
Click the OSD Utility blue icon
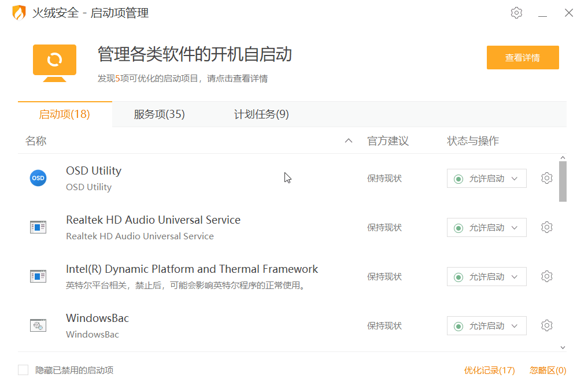point(38,178)
